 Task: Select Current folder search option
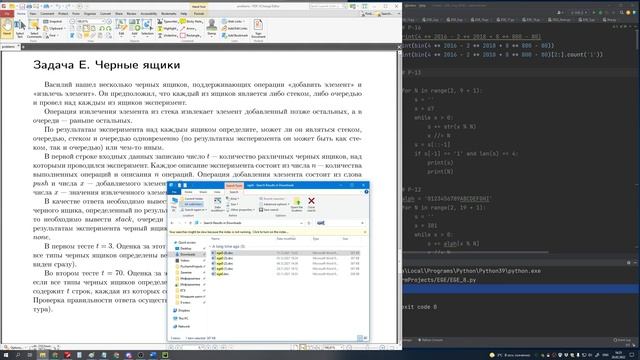(x=192, y=198)
